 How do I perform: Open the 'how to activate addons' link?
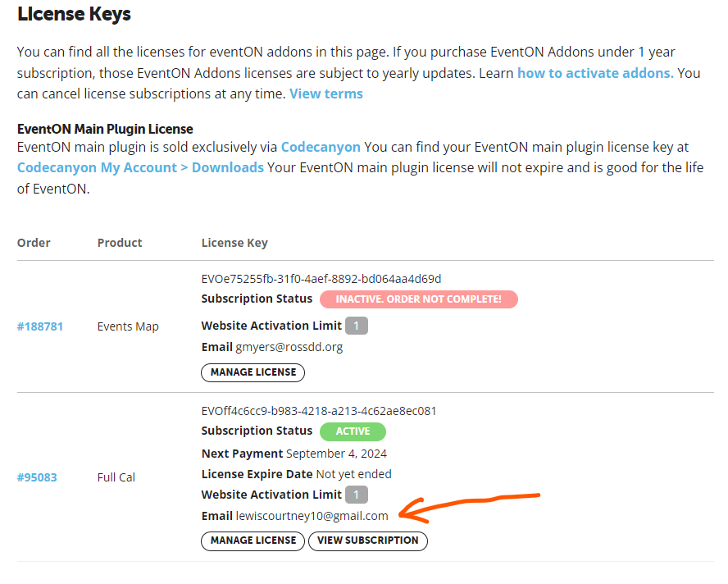[x=595, y=73]
